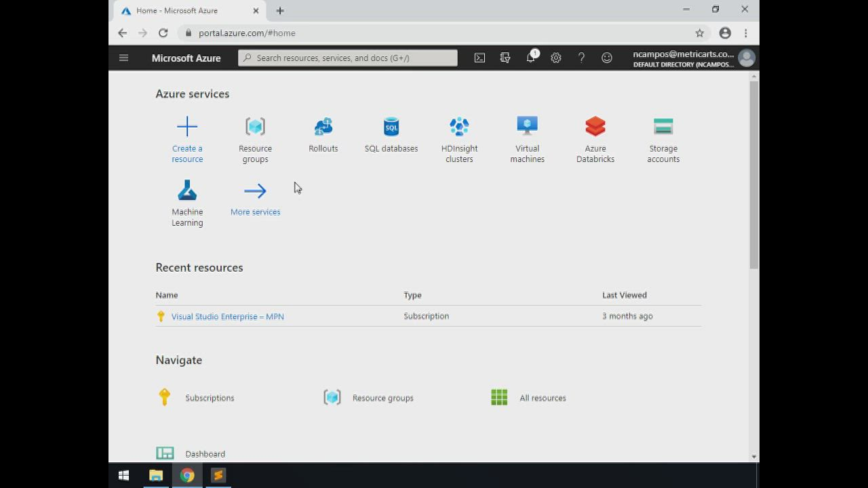The image size is (868, 488).
Task: Open the Chrome three-dot menu
Action: (746, 33)
